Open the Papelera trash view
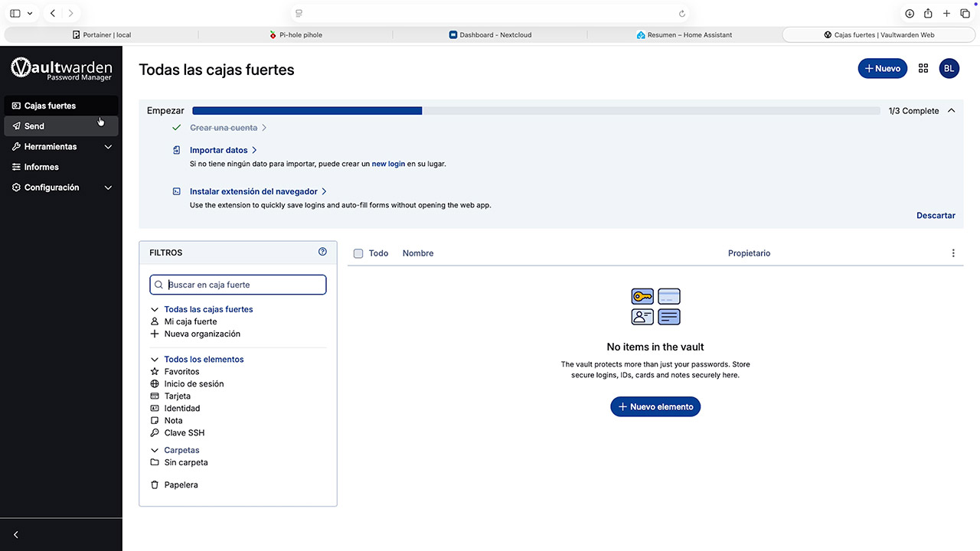Screen dimensions: 980x551 click(x=181, y=484)
